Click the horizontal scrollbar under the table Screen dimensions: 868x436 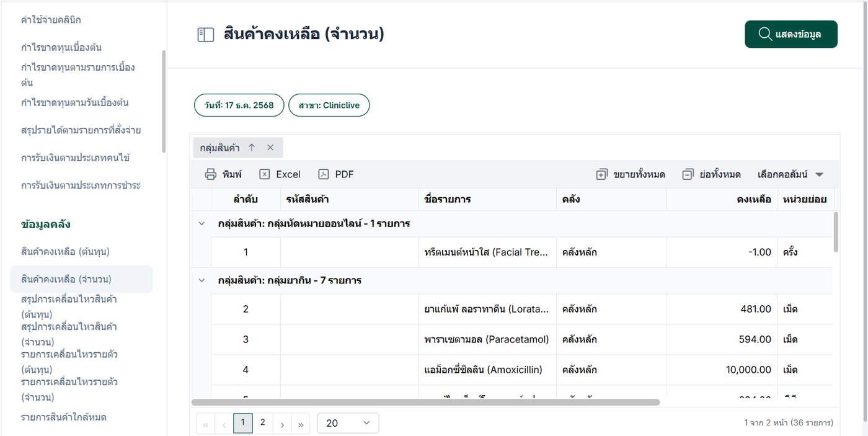[x=425, y=402]
